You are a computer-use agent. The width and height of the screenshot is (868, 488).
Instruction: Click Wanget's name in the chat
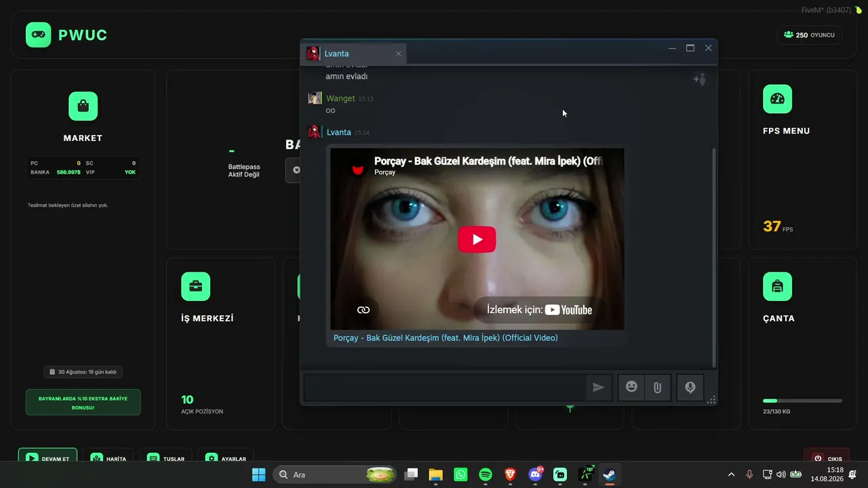click(340, 98)
